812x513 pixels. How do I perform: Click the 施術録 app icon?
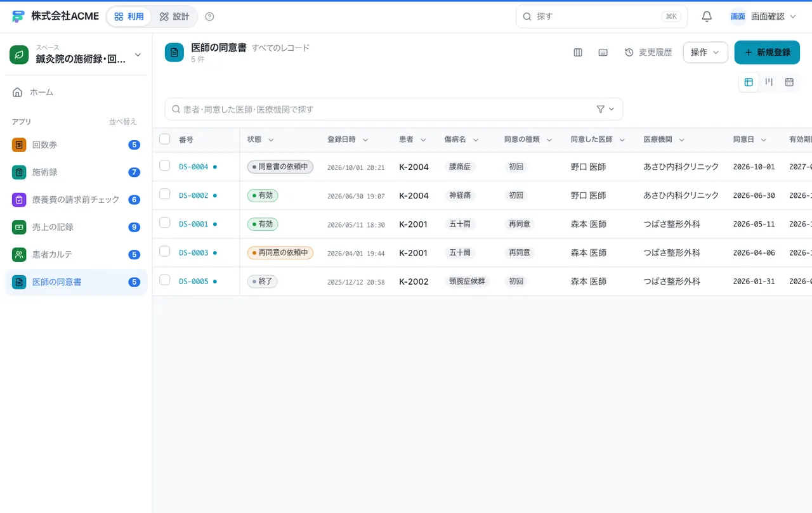point(19,172)
